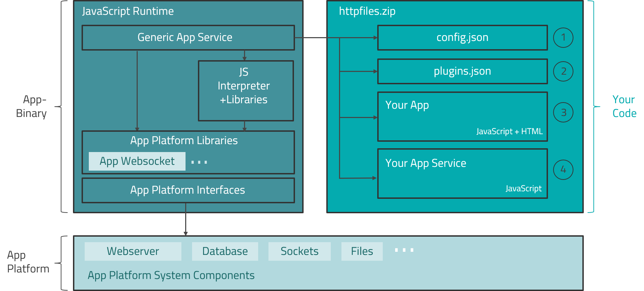644x291 pixels.
Task: Click the config.json file box
Action: pos(462,37)
